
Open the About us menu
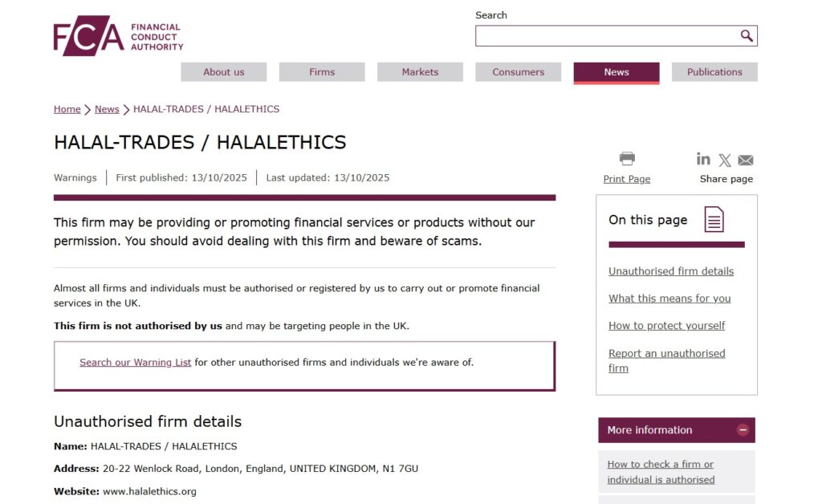coord(223,72)
